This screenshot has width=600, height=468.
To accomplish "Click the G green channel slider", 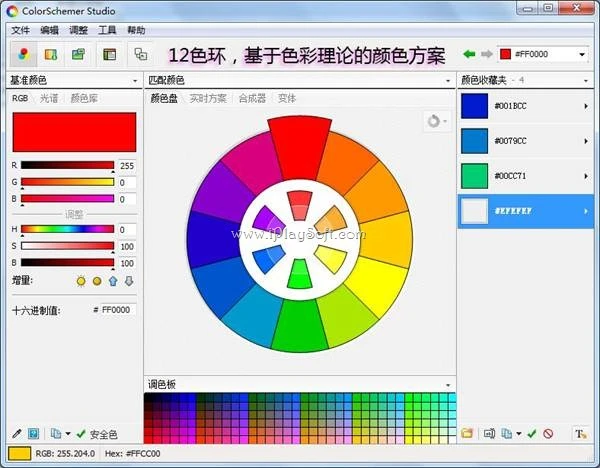I will (x=67, y=182).
